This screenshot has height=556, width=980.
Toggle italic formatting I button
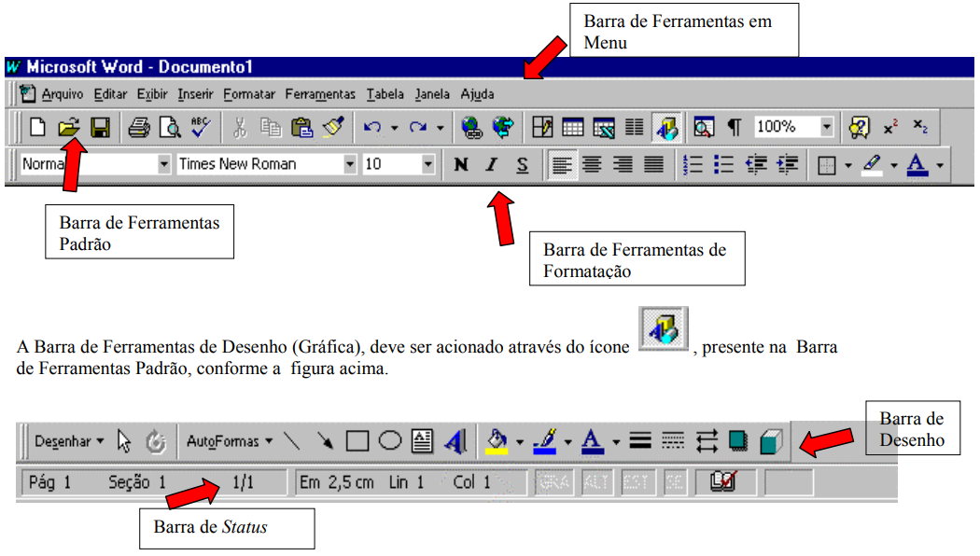pos(491,165)
